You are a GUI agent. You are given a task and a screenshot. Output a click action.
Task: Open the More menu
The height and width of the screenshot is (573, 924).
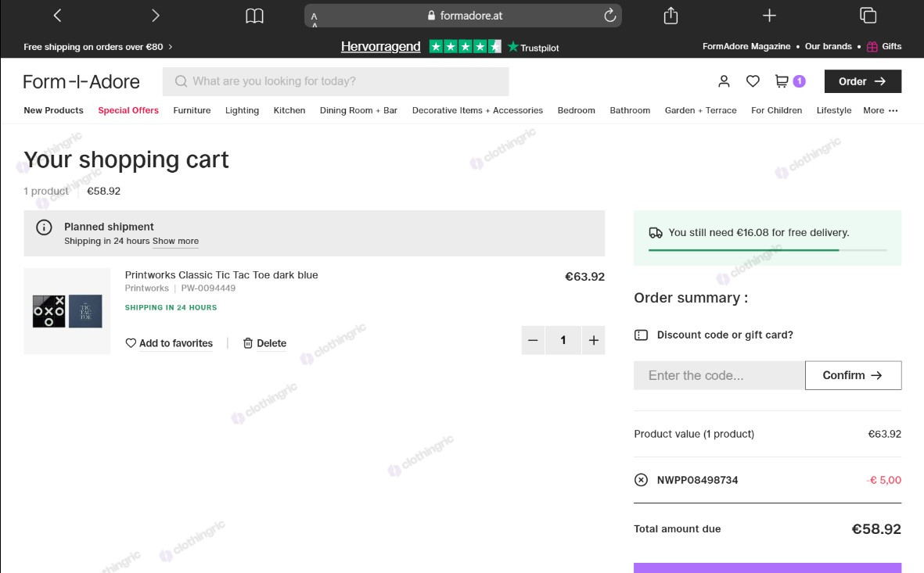pos(880,110)
